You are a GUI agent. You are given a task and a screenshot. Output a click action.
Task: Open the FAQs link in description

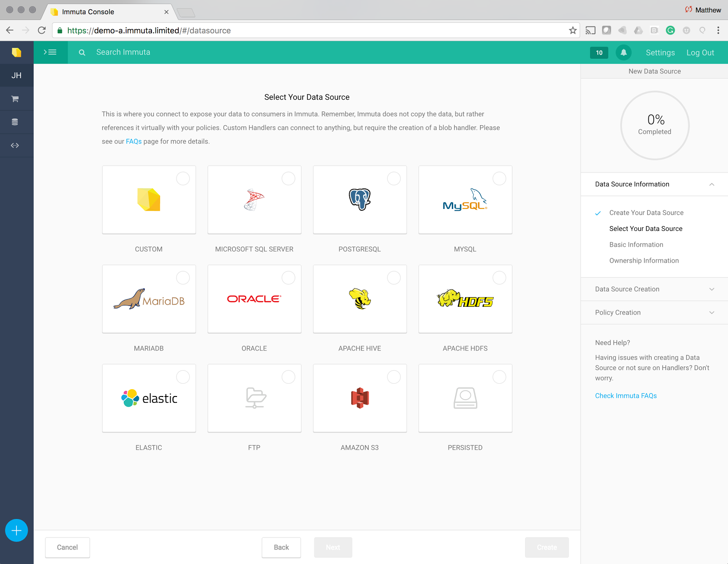pos(134,142)
